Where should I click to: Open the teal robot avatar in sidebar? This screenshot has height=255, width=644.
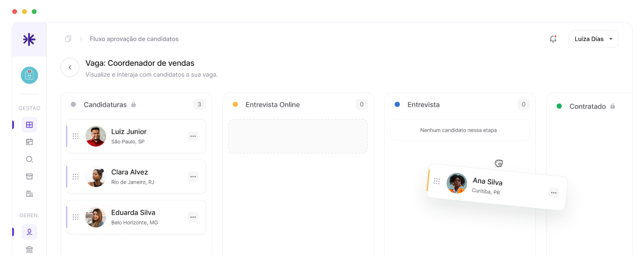[x=29, y=76]
